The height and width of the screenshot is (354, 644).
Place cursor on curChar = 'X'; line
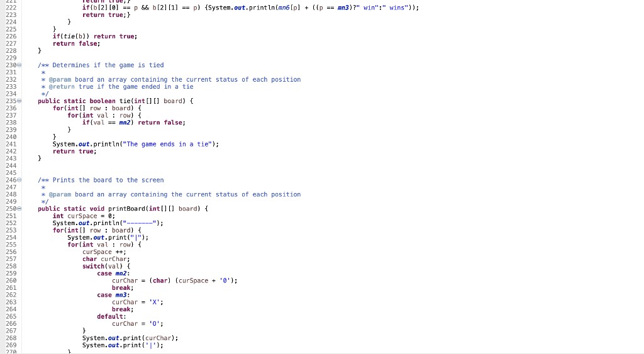(138, 302)
